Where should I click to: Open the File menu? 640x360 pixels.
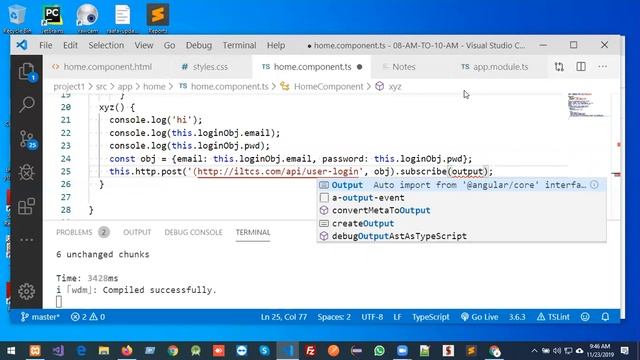pyautogui.click(x=46, y=45)
